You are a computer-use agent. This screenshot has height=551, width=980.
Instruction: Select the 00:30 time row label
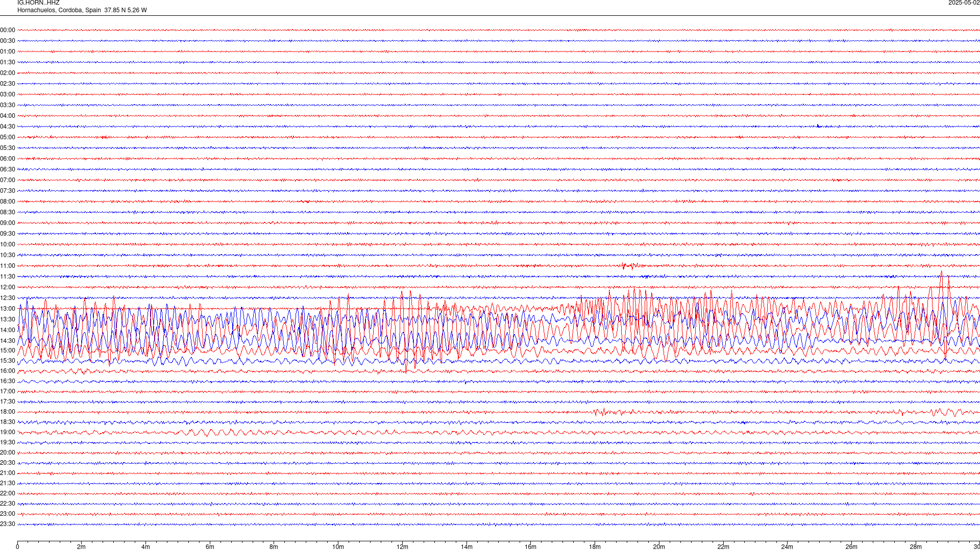pos(8,41)
